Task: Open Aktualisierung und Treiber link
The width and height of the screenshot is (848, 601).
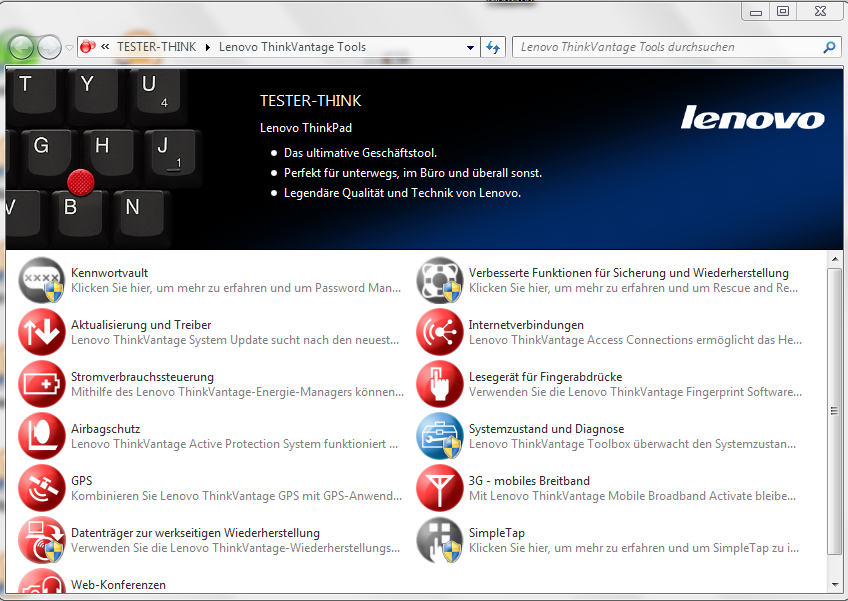Action: (x=141, y=325)
